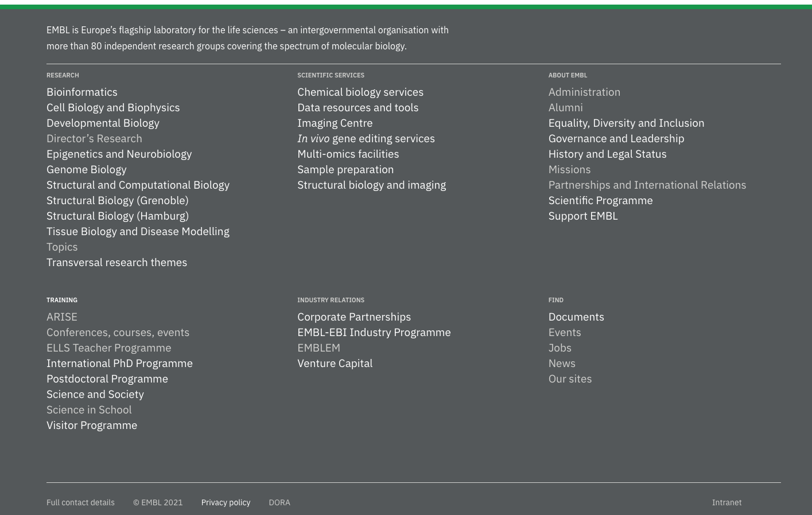Open Partnerships and International Relations link
The image size is (812, 515).
(647, 185)
